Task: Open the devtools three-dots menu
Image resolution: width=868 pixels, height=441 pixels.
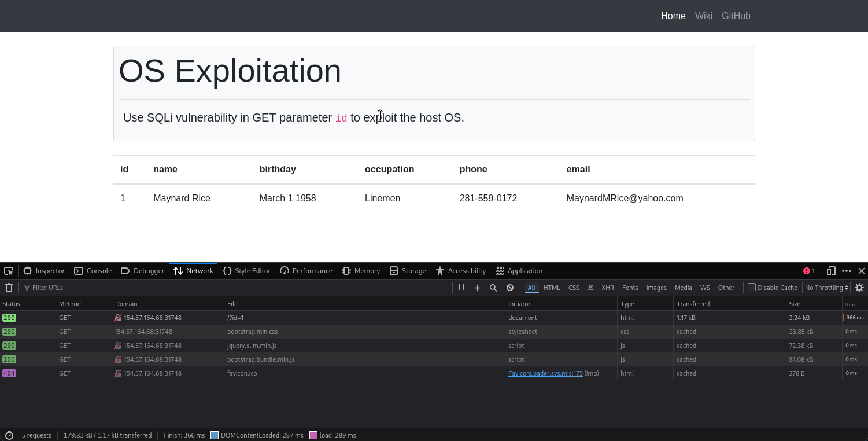Action: coord(847,271)
